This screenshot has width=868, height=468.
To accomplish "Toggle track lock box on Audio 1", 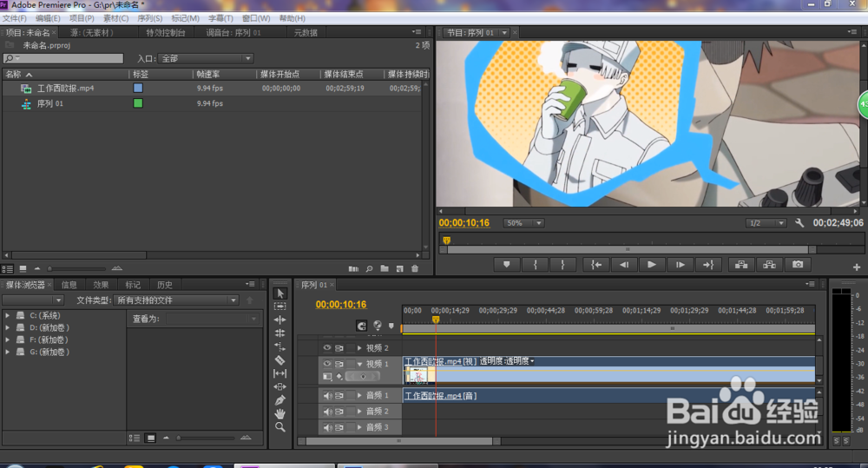I will click(351, 395).
